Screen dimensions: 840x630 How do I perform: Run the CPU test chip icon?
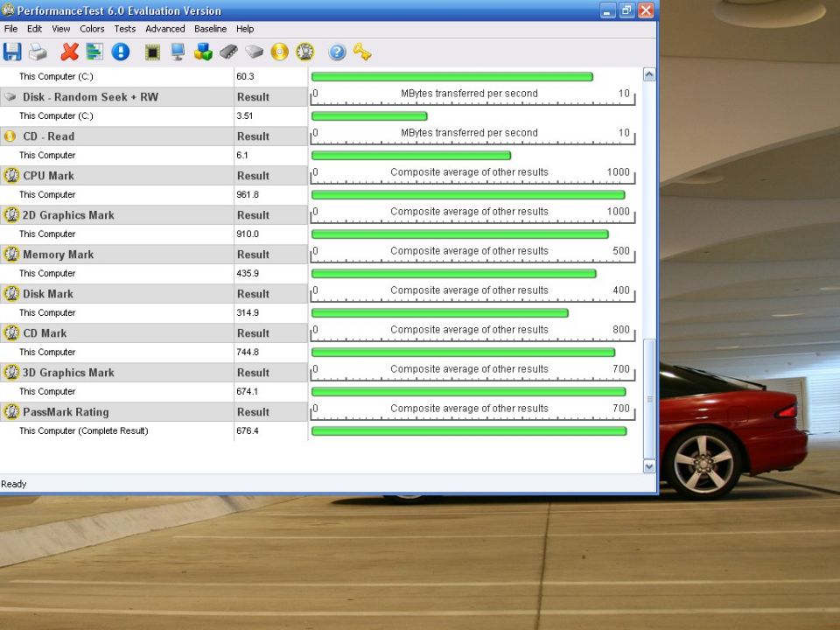click(152, 52)
